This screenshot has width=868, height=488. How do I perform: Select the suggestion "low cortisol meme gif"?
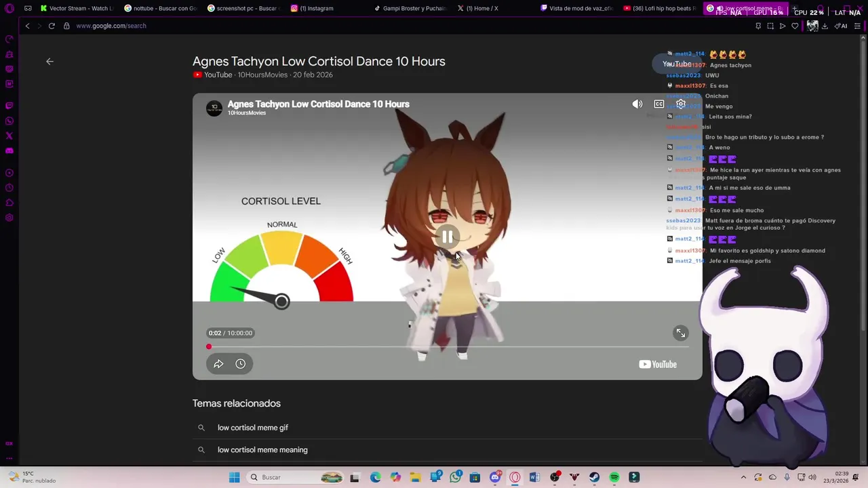coord(252,428)
